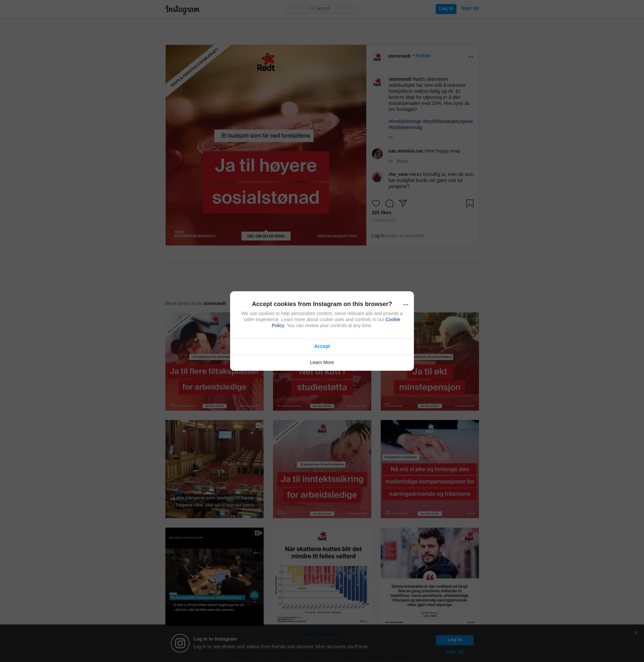Click the Instagram logo
644x662 pixels.
point(182,9)
